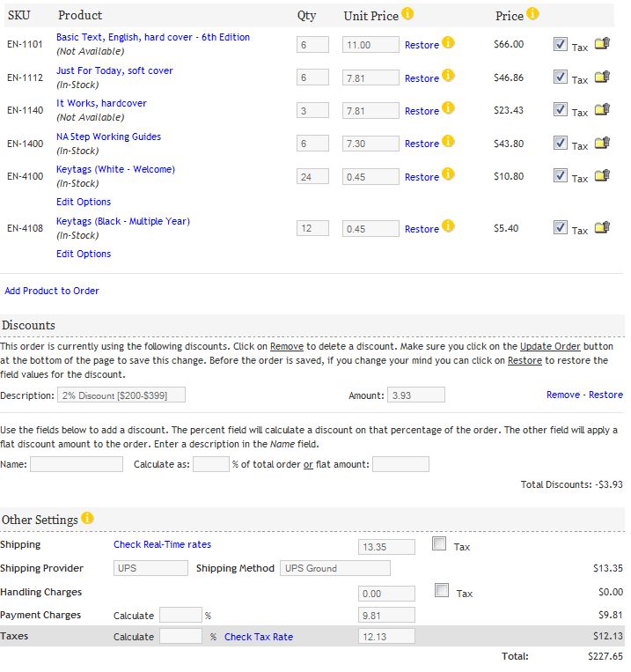The height and width of the screenshot is (672, 631).
Task: Click info icon beside Just For Today Restore
Action: pos(448,77)
